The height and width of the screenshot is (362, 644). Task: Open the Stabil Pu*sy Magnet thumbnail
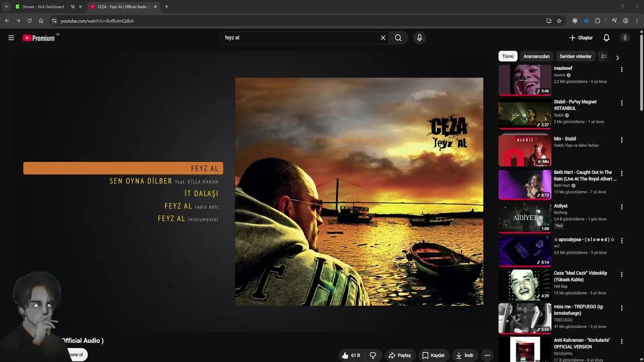tap(525, 113)
